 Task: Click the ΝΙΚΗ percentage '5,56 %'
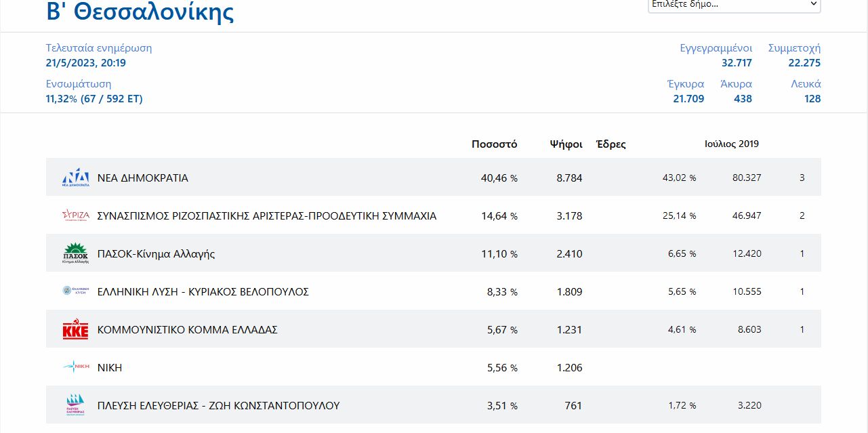502,368
